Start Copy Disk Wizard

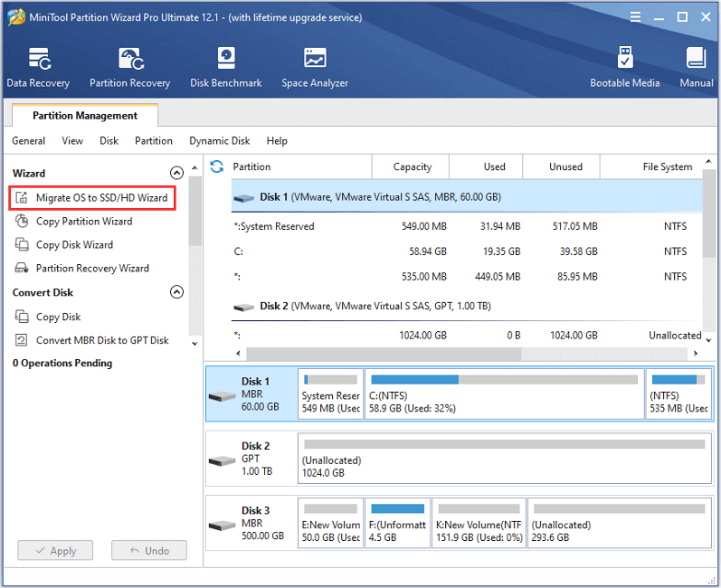[x=64, y=244]
